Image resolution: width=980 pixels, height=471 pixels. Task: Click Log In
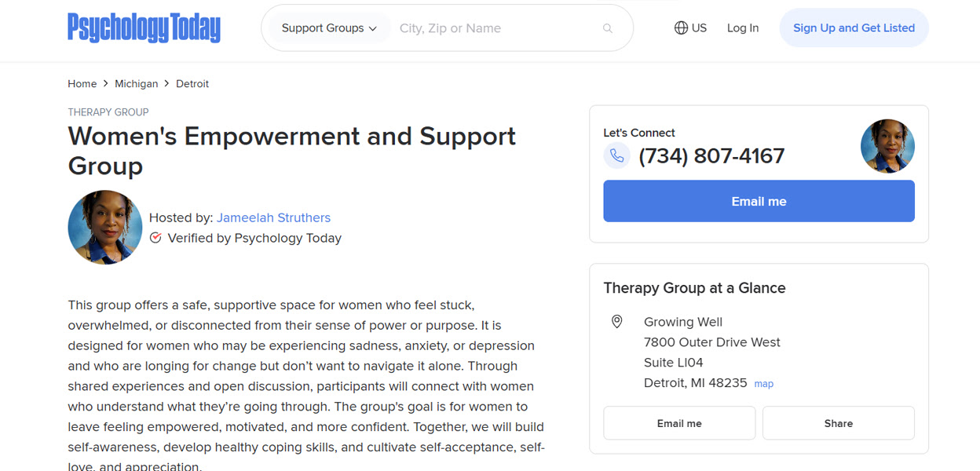coord(742,27)
